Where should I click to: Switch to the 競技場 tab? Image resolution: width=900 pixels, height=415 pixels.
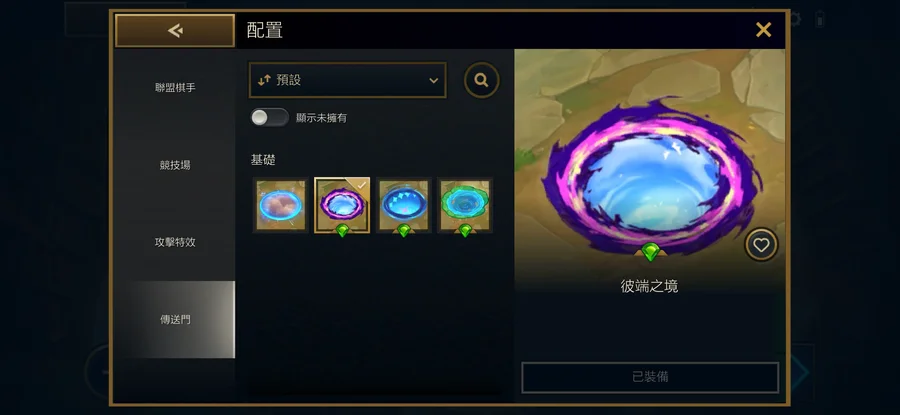pos(175,165)
